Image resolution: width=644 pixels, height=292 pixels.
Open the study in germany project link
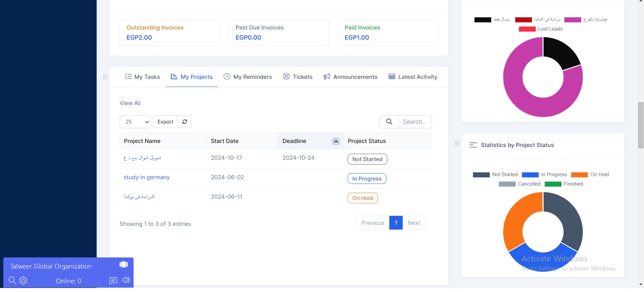click(147, 177)
